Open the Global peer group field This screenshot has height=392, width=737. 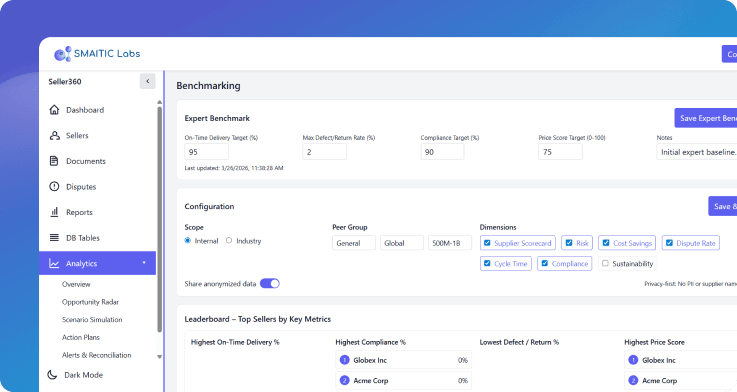click(x=402, y=243)
